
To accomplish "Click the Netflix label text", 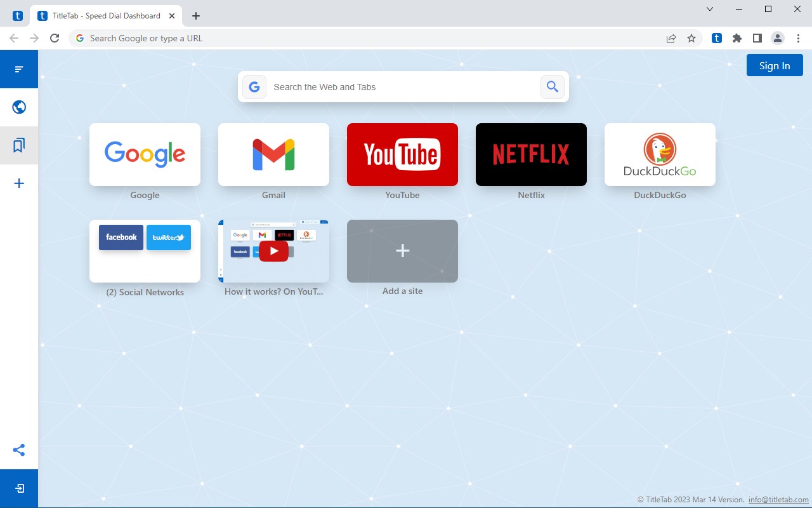I will pyautogui.click(x=531, y=195).
